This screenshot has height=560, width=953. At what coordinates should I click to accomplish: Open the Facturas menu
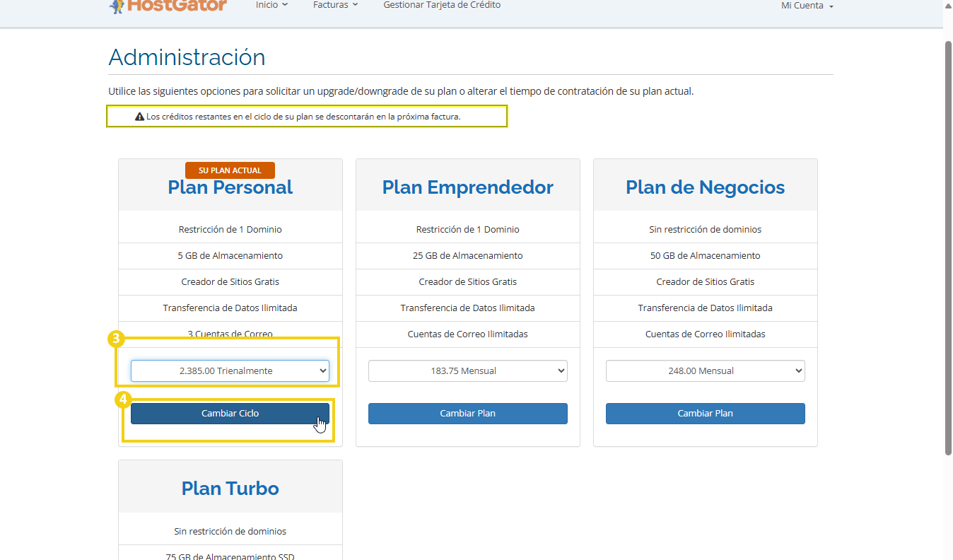pos(335,5)
